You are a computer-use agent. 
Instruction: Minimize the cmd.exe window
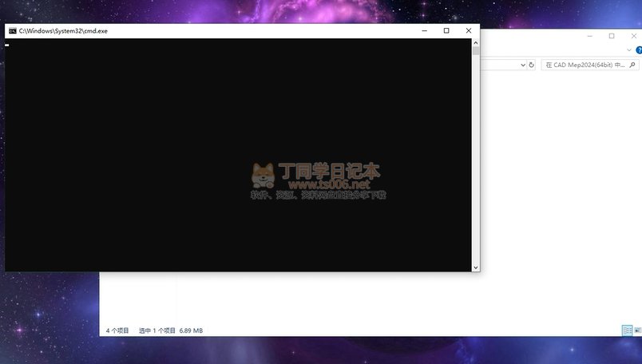(x=425, y=30)
